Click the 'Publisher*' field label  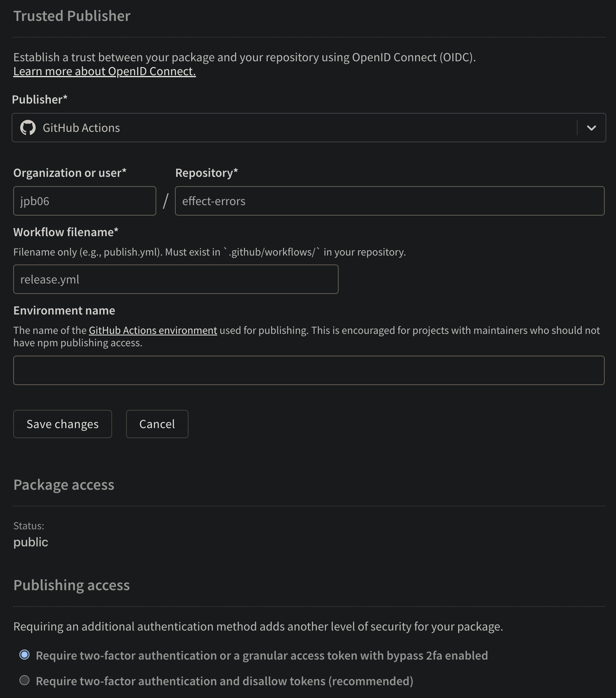click(x=40, y=99)
